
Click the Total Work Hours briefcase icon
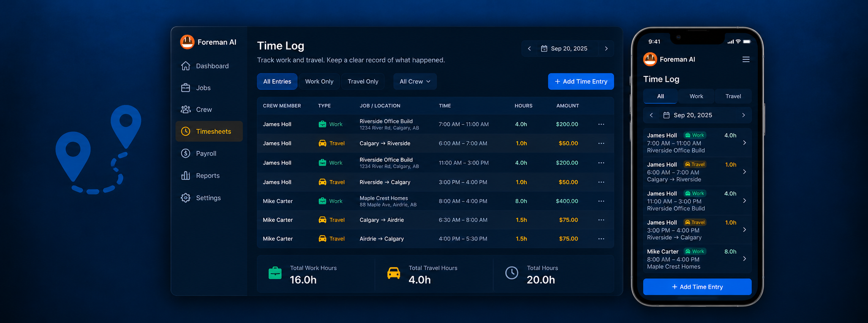pyautogui.click(x=275, y=273)
